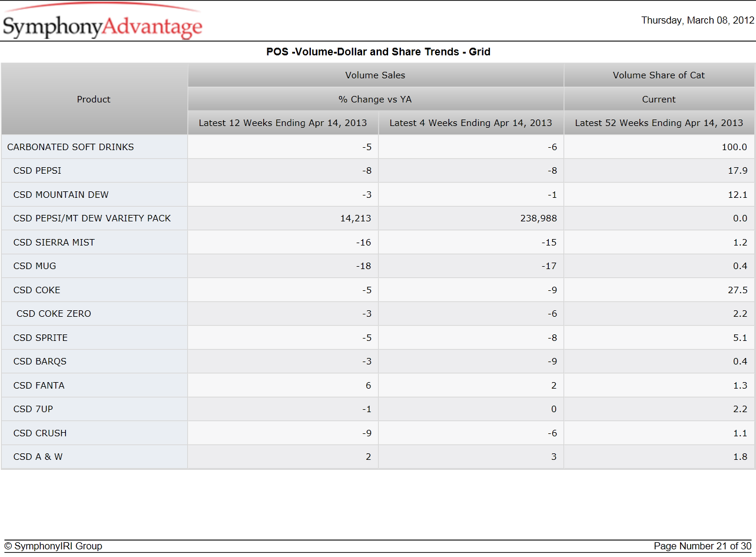Select the CSD CRUSH row label
Image resolution: width=756 pixels, height=557 pixels.
click(x=39, y=433)
